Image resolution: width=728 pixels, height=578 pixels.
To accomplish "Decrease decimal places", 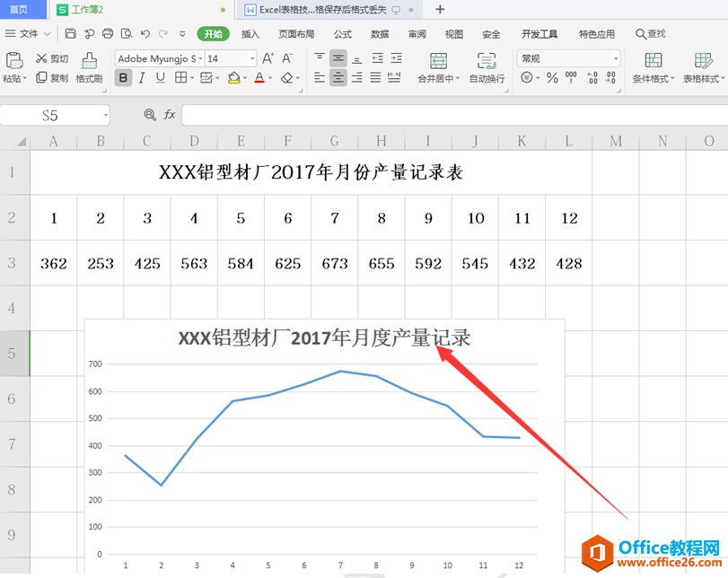I will coord(610,77).
